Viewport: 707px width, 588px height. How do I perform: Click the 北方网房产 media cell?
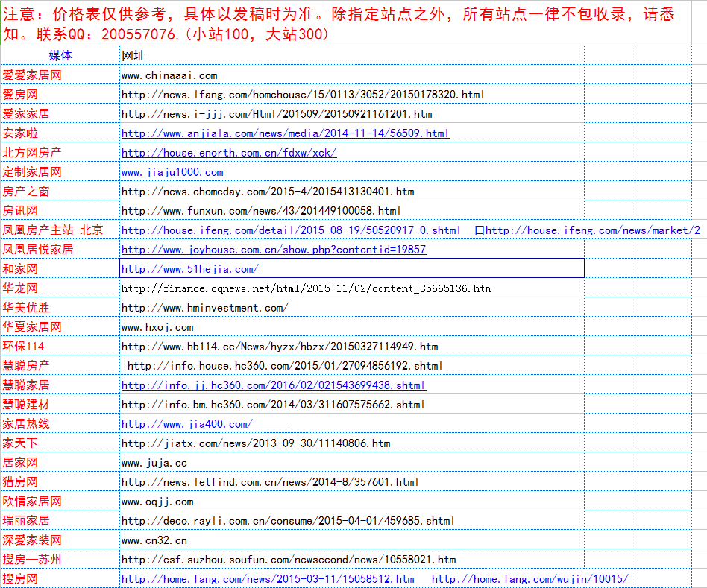[x=60, y=152]
